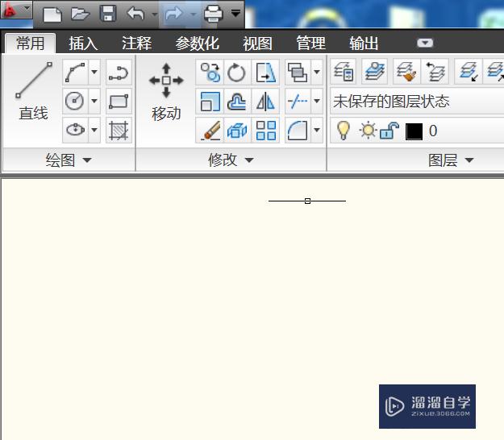Expand the Trim/Extend dropdown arrow
Image resolution: width=504 pixels, height=440 pixels.
[x=317, y=102]
